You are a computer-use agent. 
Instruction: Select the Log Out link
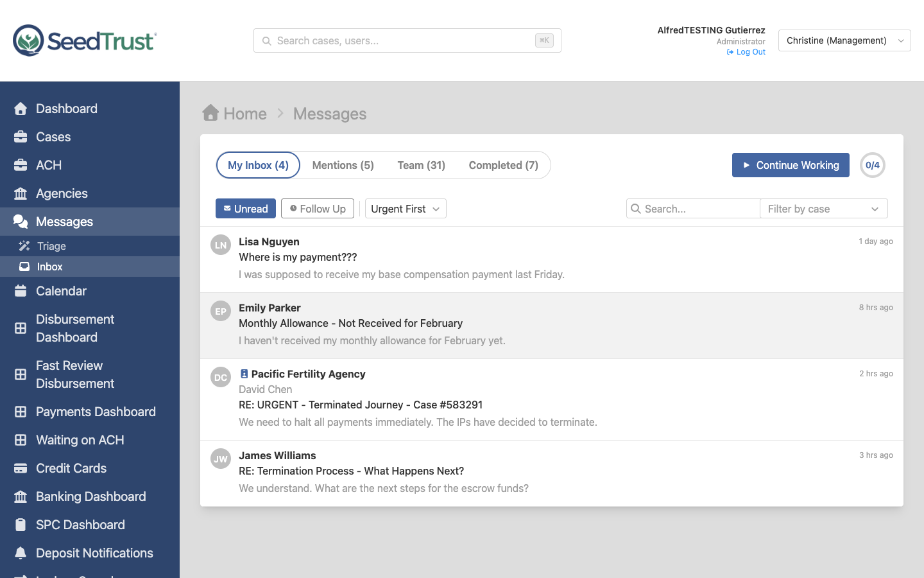(746, 51)
